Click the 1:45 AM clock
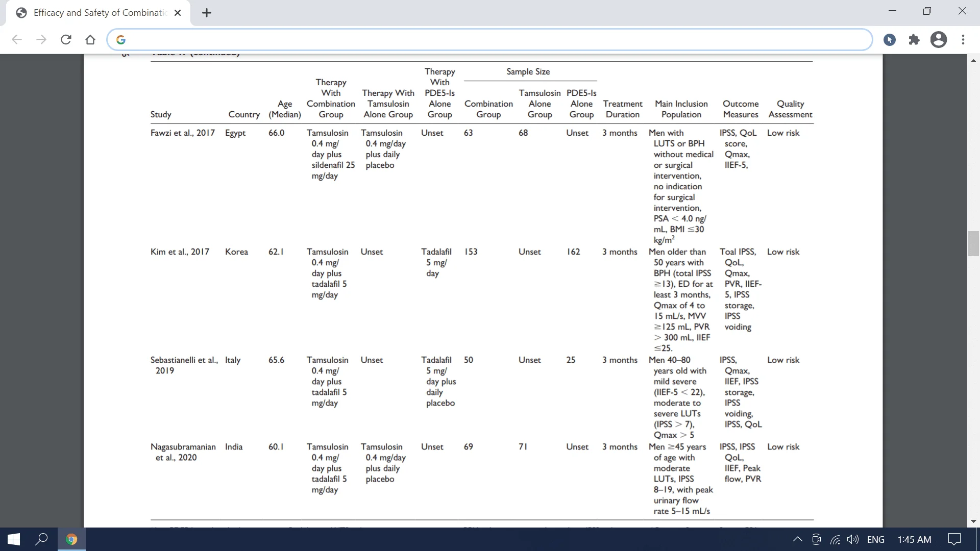 coord(914,539)
